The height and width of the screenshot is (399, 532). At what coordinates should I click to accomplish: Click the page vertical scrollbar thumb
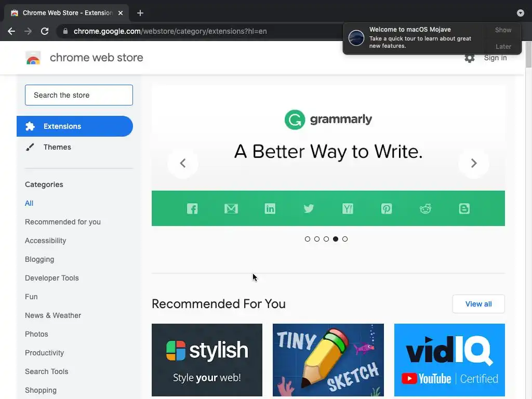pyautogui.click(x=528, y=55)
